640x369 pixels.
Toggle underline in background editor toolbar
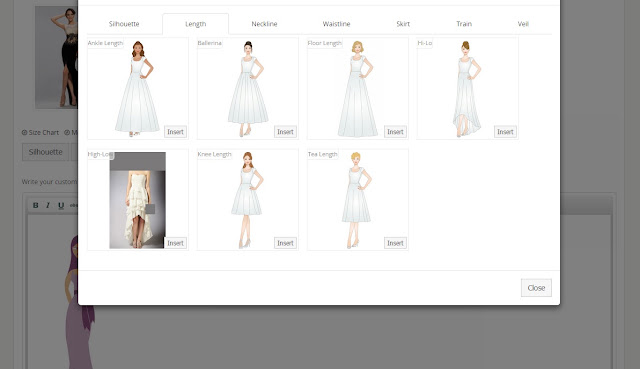pyautogui.click(x=61, y=205)
